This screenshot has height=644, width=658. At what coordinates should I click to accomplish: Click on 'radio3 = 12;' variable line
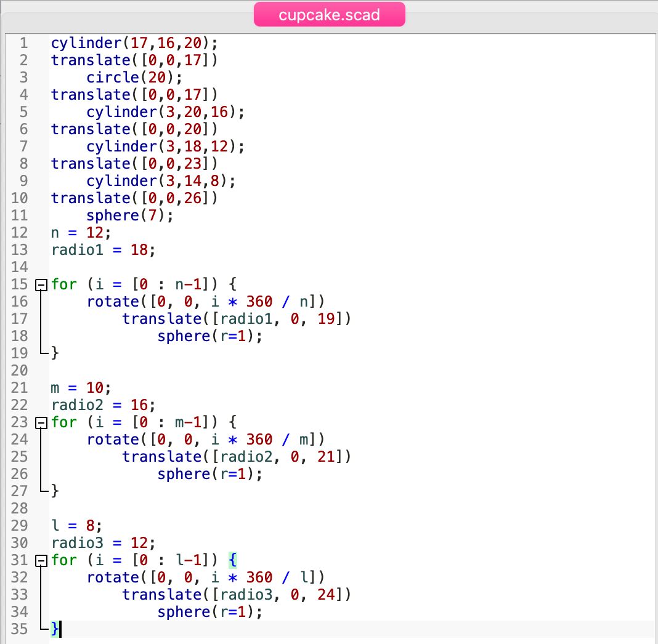pos(103,543)
